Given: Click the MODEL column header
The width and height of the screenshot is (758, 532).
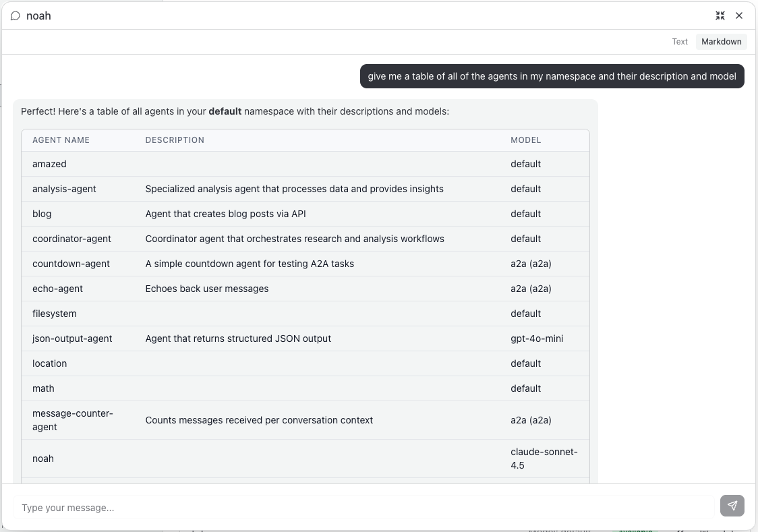Looking at the screenshot, I should tap(526, 140).
